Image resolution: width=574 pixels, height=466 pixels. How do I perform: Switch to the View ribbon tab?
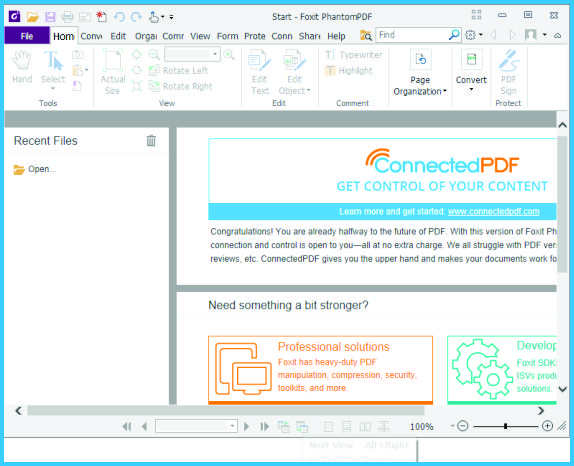tap(200, 36)
